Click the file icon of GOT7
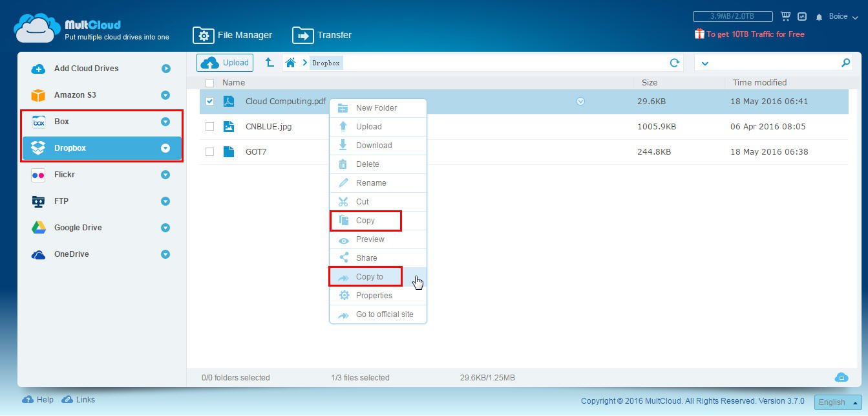 coord(229,152)
